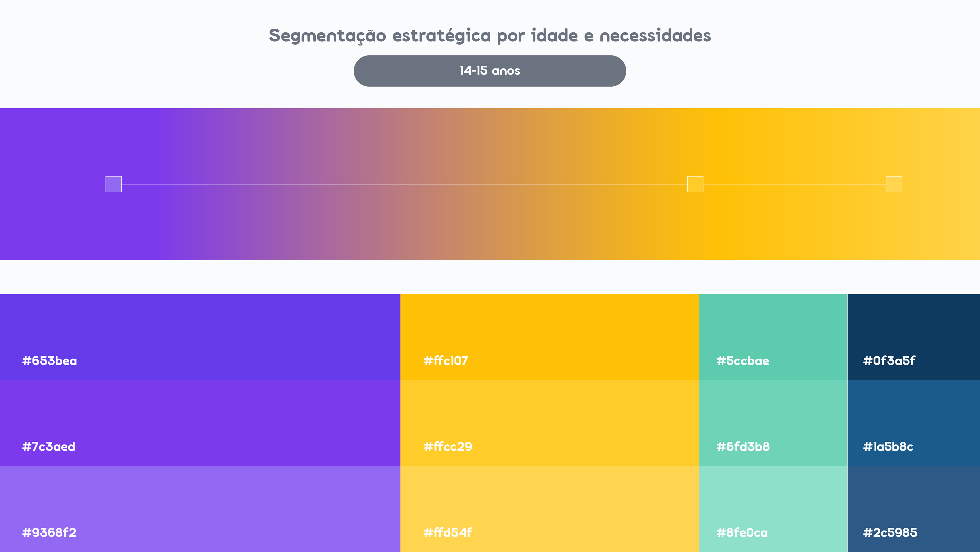Choose the #ffcc29 yellow swatch
The height and width of the screenshot is (552, 980).
click(x=550, y=423)
